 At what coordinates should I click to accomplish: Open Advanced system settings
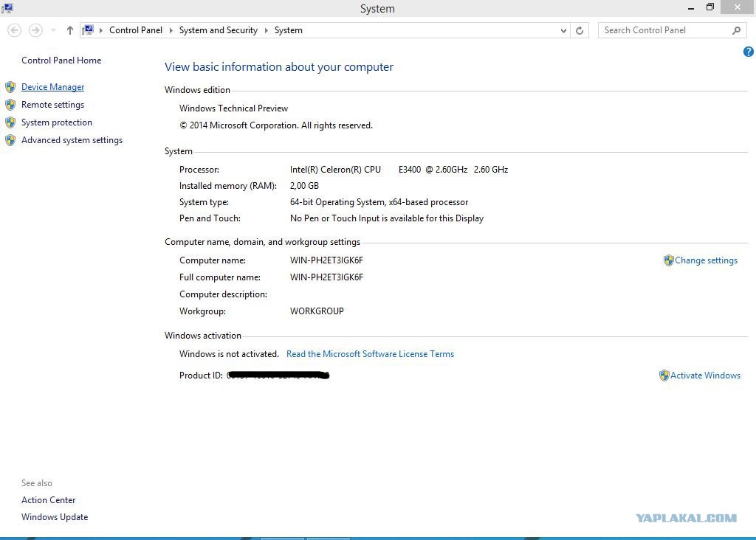click(72, 140)
